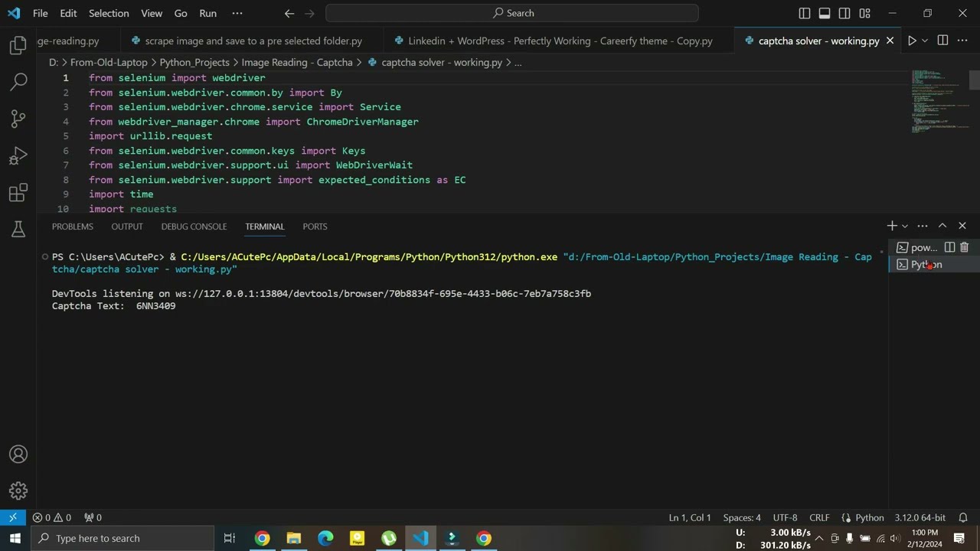Open the Testing flask view
The width and height of the screenshot is (980, 551).
(x=18, y=228)
